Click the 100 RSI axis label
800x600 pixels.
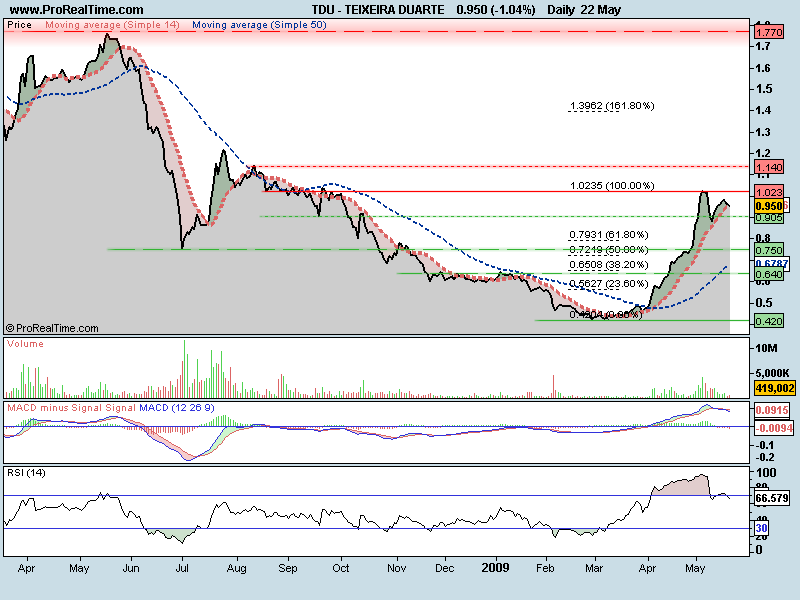766,473
